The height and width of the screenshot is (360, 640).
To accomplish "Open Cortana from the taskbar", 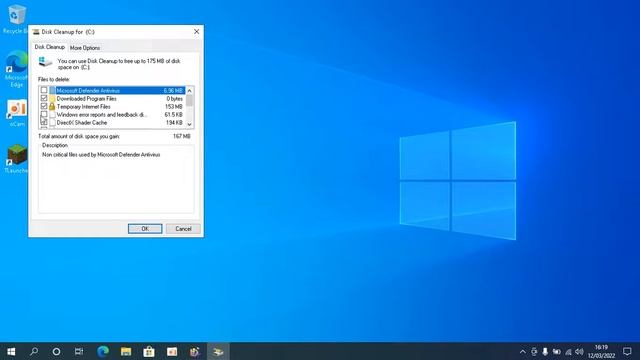I will click(56, 351).
